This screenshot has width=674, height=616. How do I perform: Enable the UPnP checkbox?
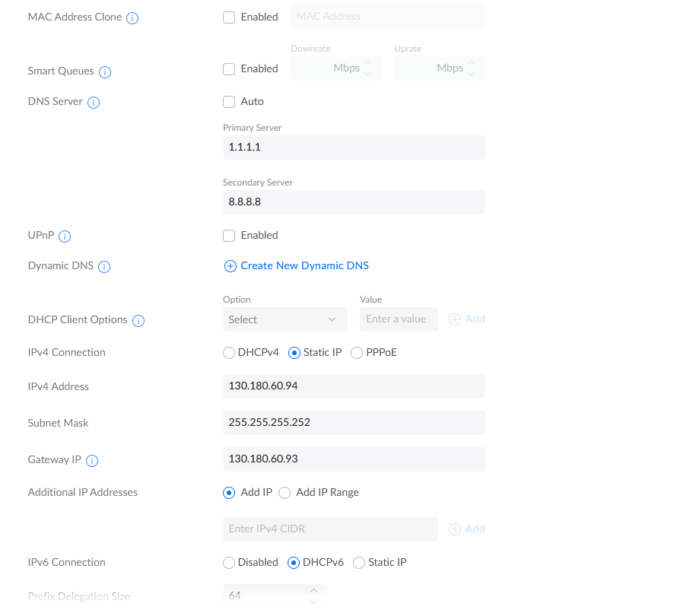point(229,236)
